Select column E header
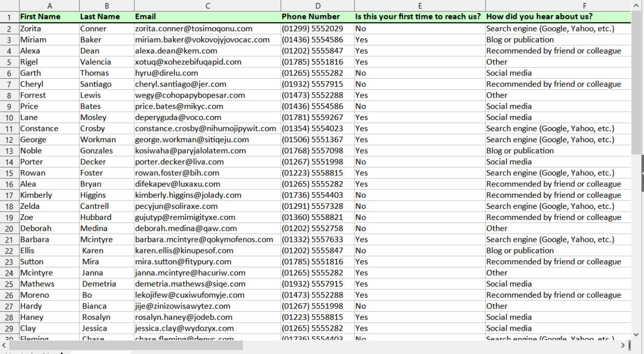 tap(420, 6)
